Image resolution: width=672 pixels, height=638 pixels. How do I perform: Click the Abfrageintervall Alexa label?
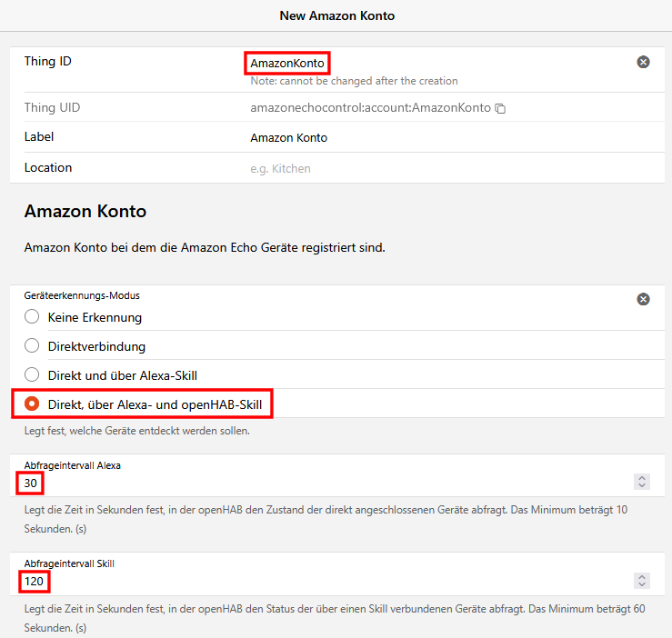point(72,465)
